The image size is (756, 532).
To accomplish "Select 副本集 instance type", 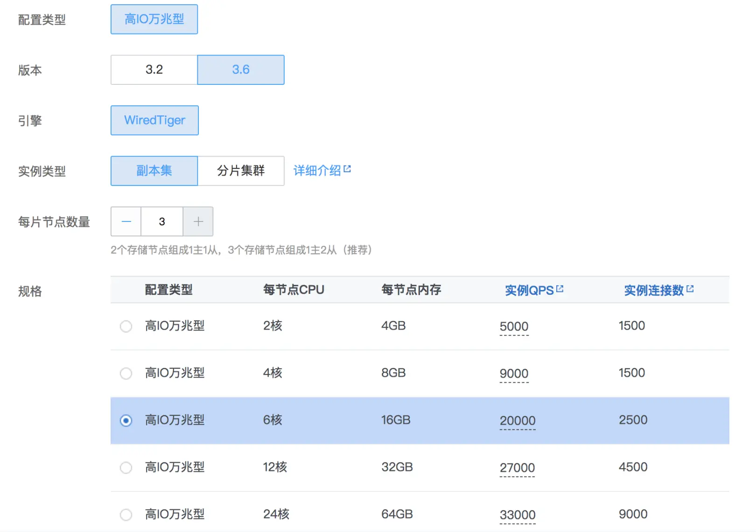I will [154, 171].
